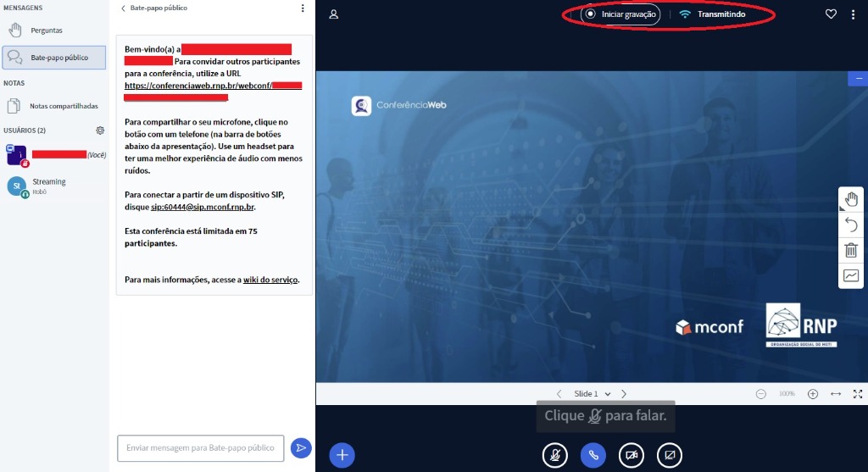Open user management gear settings
The image size is (868, 472).
[100, 130]
